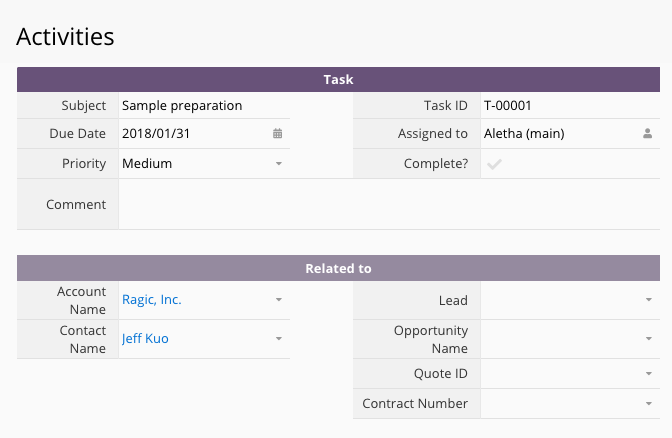Expand the Lead dropdown arrow

coord(648,300)
